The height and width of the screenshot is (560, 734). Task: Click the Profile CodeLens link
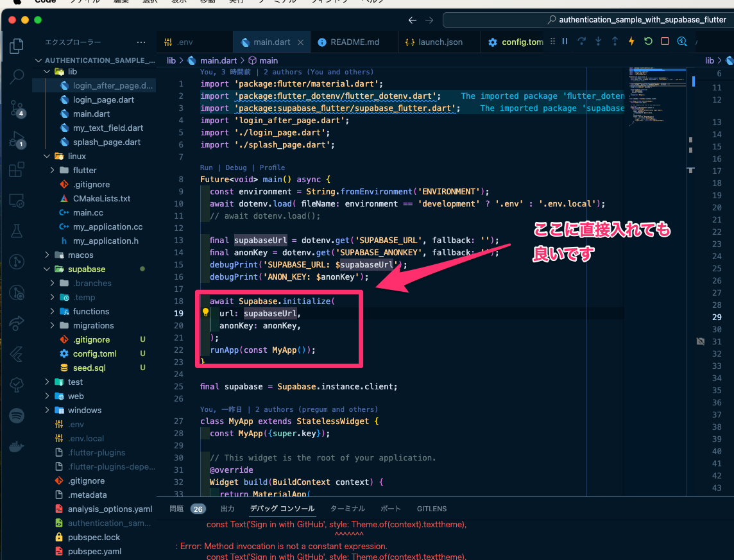[272, 167]
